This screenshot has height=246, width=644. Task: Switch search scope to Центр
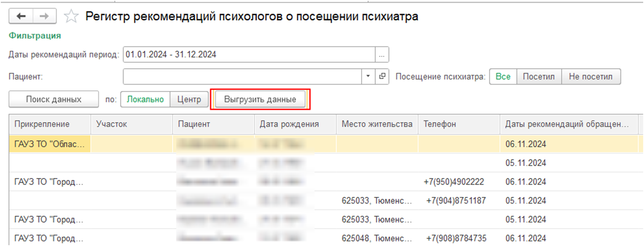(189, 99)
